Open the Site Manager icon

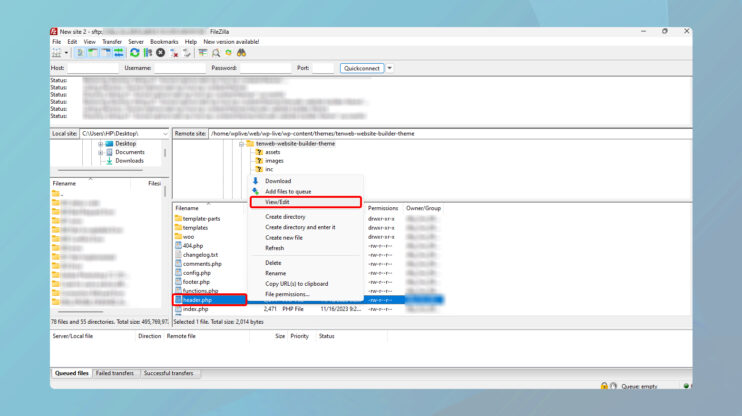tap(55, 52)
